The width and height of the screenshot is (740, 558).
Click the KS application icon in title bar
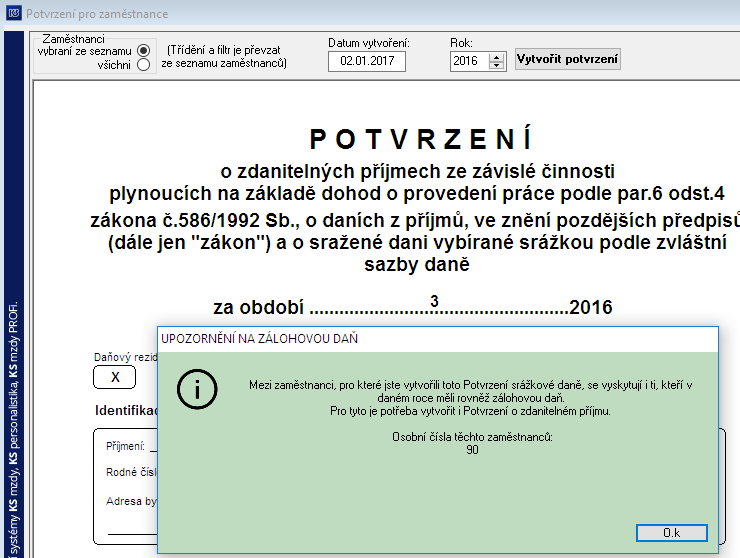pos(13,13)
